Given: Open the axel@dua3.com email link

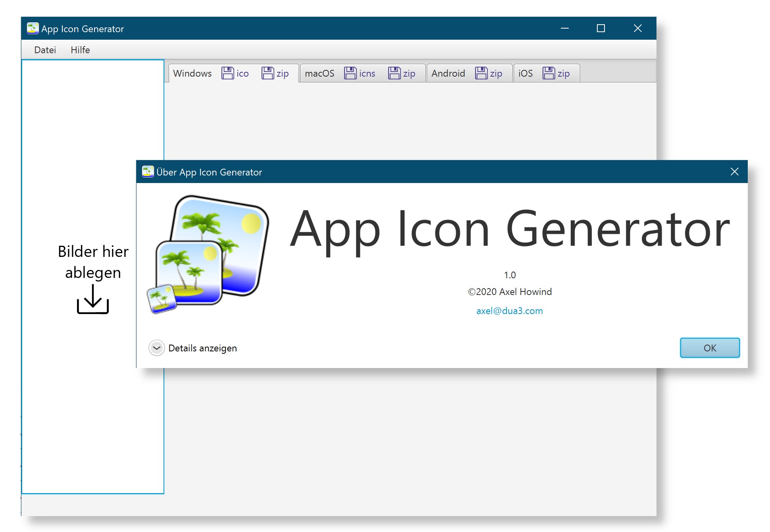Looking at the screenshot, I should click(x=509, y=311).
